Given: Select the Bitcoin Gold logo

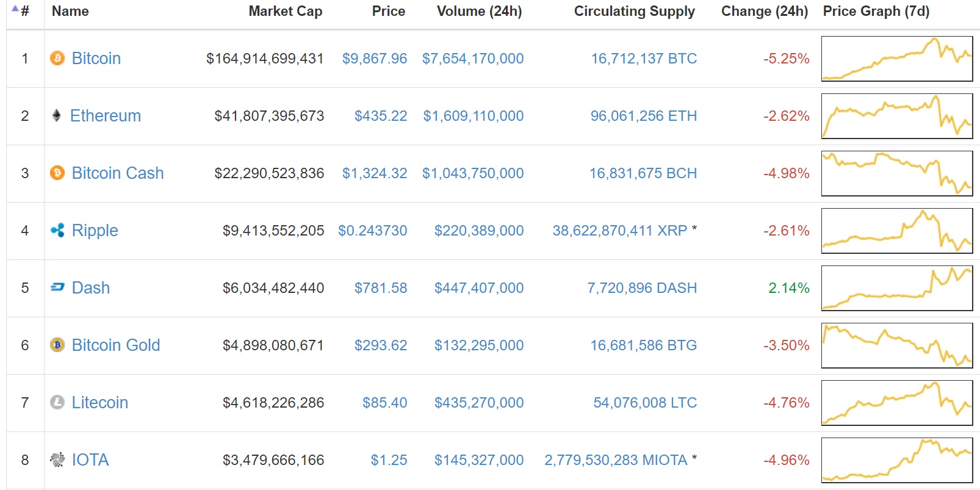Looking at the screenshot, I should [x=57, y=345].
